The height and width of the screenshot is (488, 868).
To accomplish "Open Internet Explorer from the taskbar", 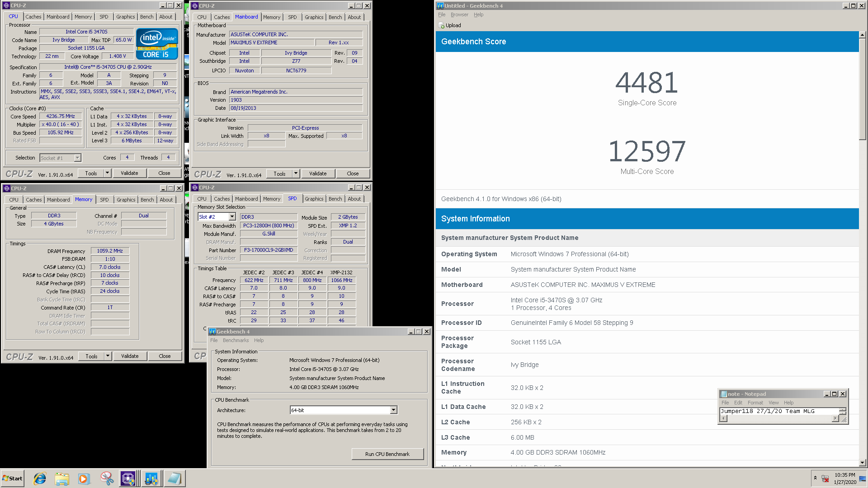I will tap(40, 479).
